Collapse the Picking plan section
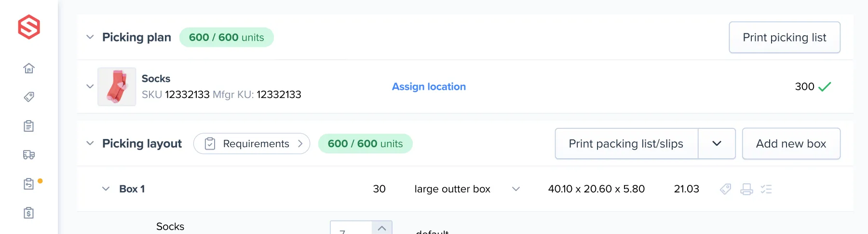Viewport: 868px width, 234px height. (90, 37)
